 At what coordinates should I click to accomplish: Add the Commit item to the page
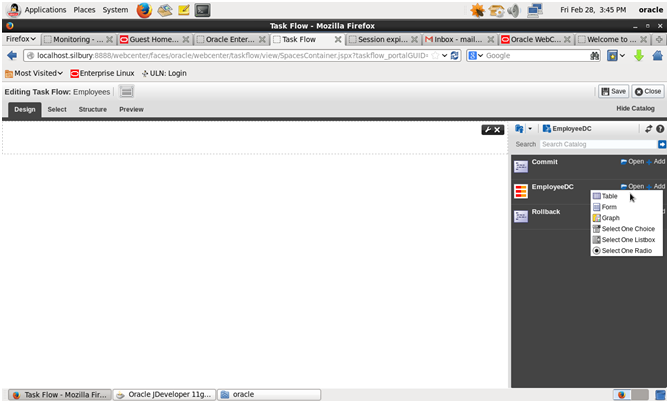[x=656, y=162]
